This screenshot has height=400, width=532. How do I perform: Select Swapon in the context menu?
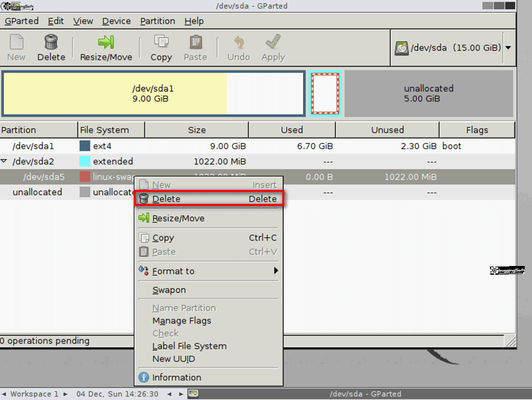tap(169, 290)
